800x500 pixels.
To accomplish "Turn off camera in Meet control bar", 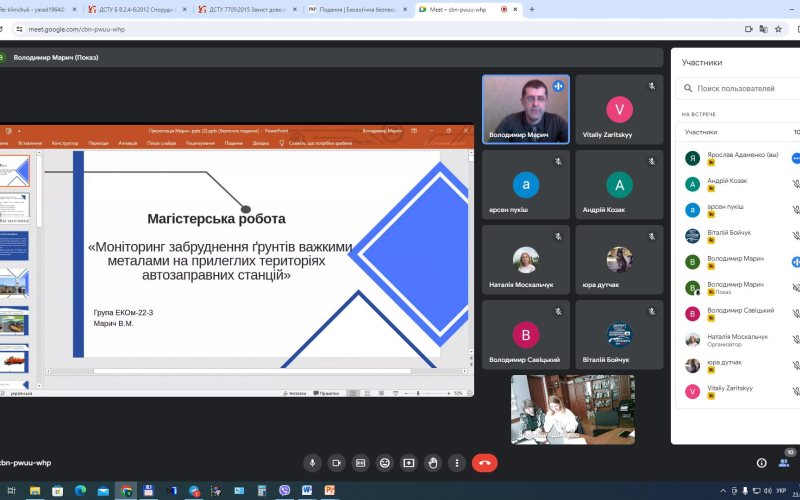I will click(336, 463).
